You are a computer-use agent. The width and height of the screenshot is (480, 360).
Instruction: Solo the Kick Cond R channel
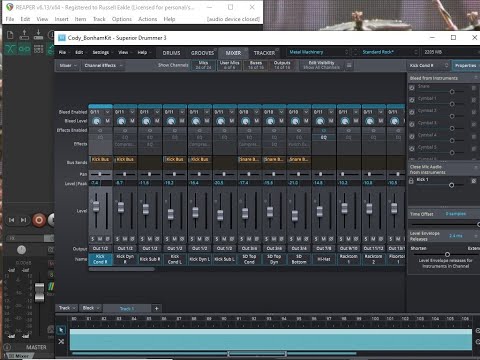pyautogui.click(x=93, y=239)
